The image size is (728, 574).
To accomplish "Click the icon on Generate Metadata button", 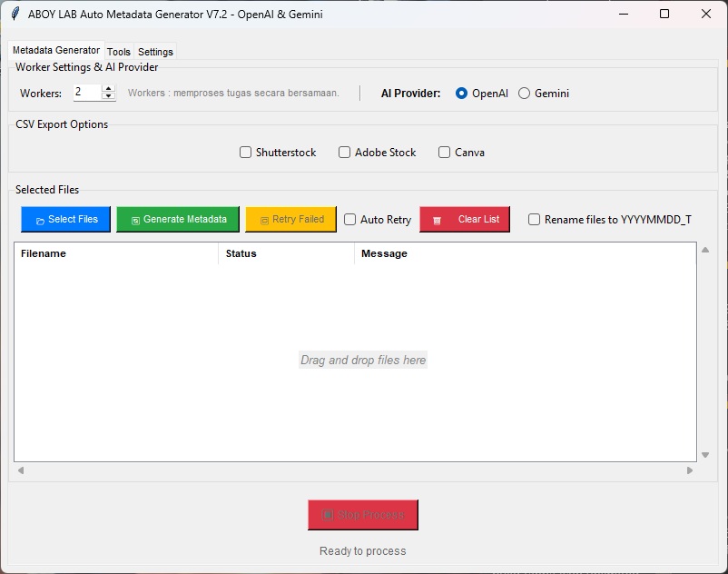I will tap(135, 221).
